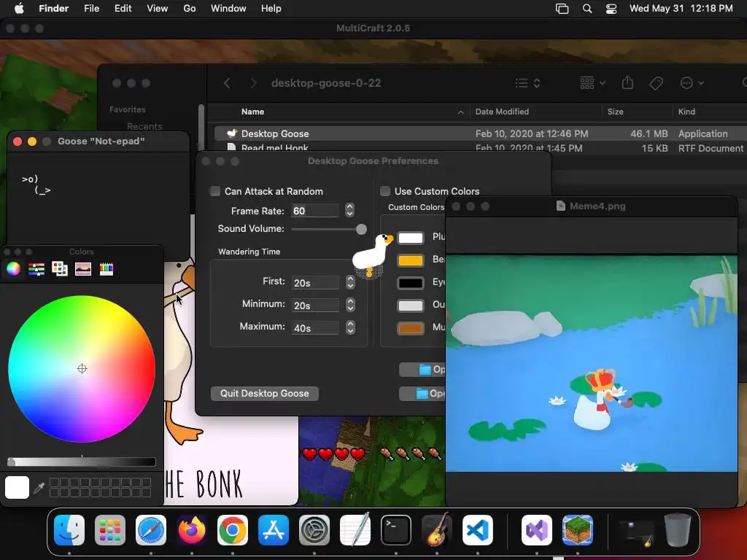This screenshot has width=747, height=560.
Task: Launch Google Chrome from the Dock
Action: tap(233, 530)
